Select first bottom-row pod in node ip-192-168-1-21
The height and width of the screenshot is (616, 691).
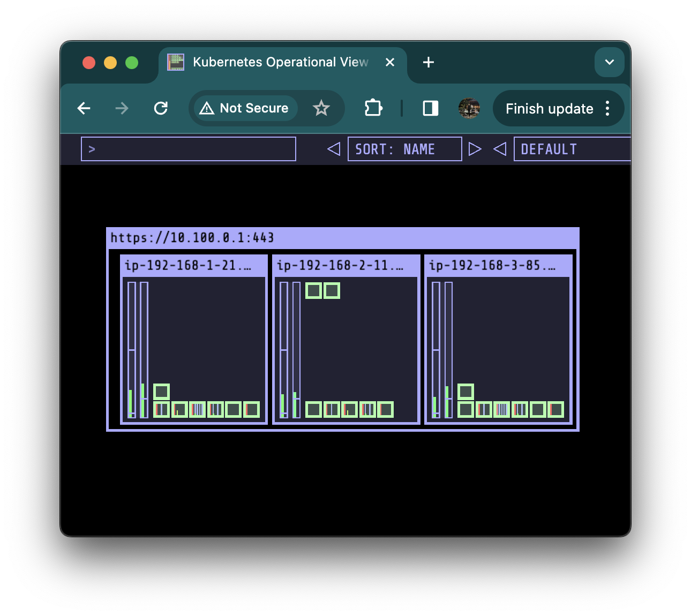(162, 410)
